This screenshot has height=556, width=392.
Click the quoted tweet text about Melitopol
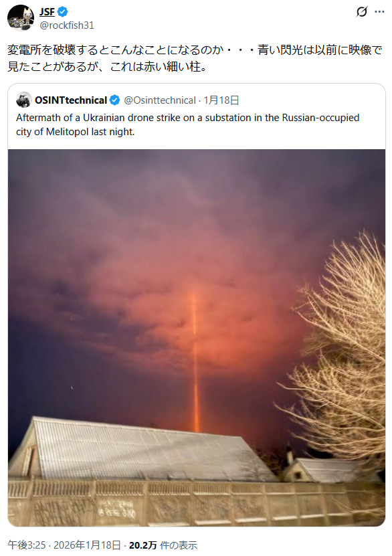(x=187, y=125)
